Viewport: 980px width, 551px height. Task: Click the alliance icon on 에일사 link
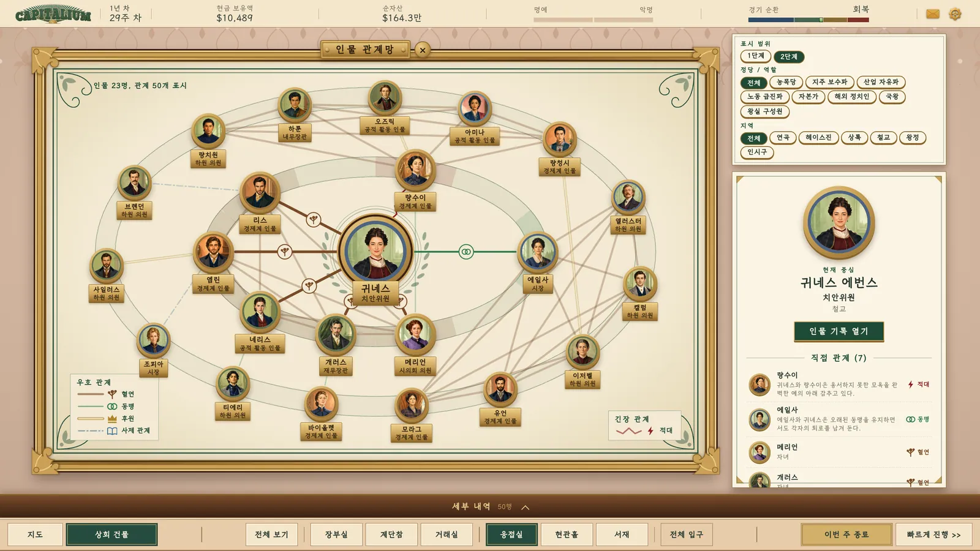pyautogui.click(x=466, y=252)
